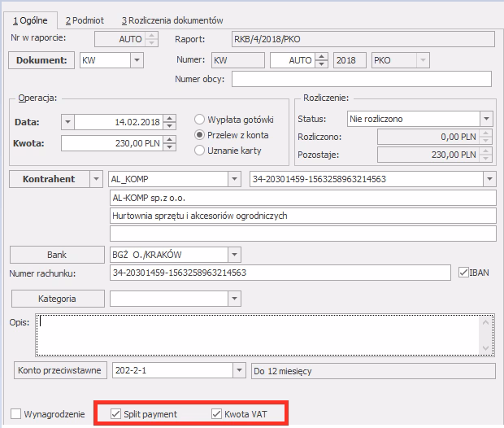
Task: Toggle the Split payment checkbox
Action: tap(115, 414)
